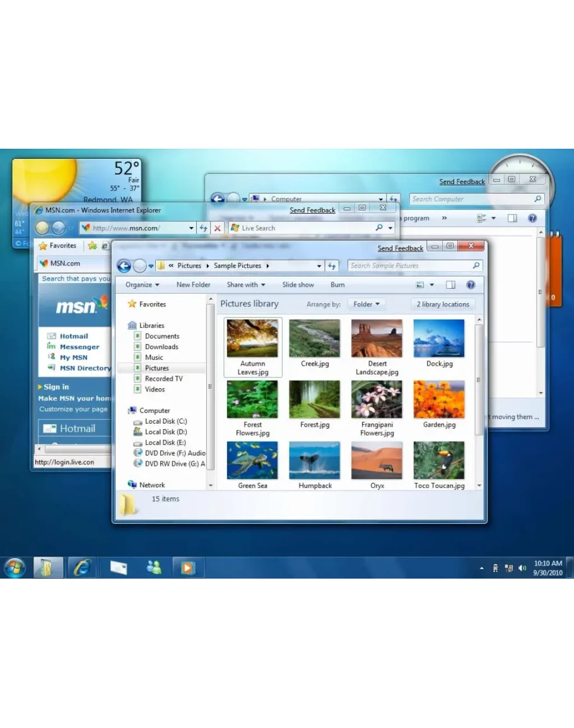
Task: Click the Windows Start orb
Action: click(15, 567)
